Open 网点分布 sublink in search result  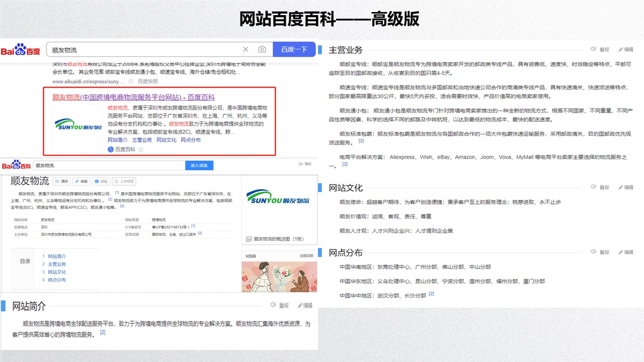[191, 140]
